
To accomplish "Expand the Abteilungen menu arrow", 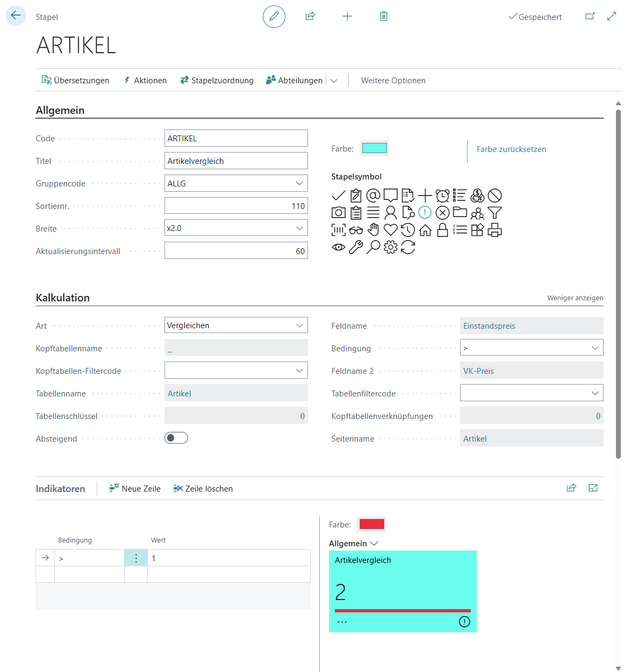I will point(334,81).
